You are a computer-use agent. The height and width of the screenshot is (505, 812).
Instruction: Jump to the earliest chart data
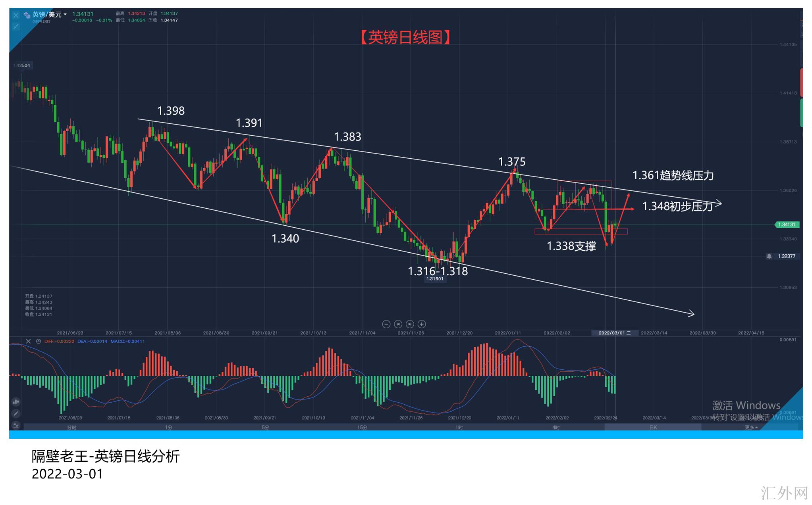point(398,324)
